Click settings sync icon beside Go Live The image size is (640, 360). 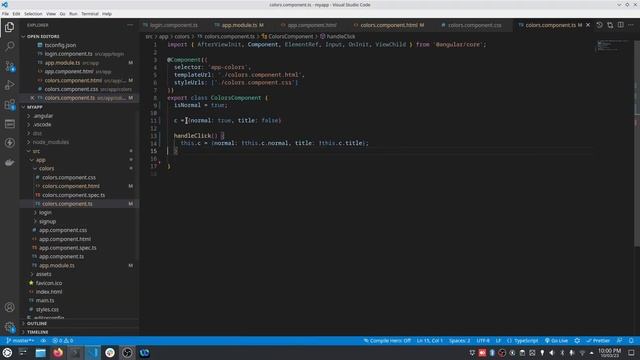pos(577,340)
